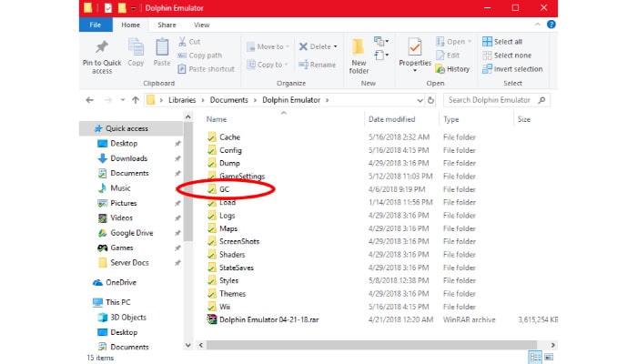Go up one folder level
637x364 pixels.
pyautogui.click(x=136, y=100)
